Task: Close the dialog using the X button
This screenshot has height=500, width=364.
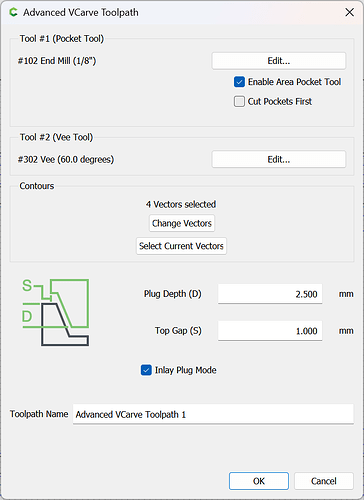Action: point(349,12)
